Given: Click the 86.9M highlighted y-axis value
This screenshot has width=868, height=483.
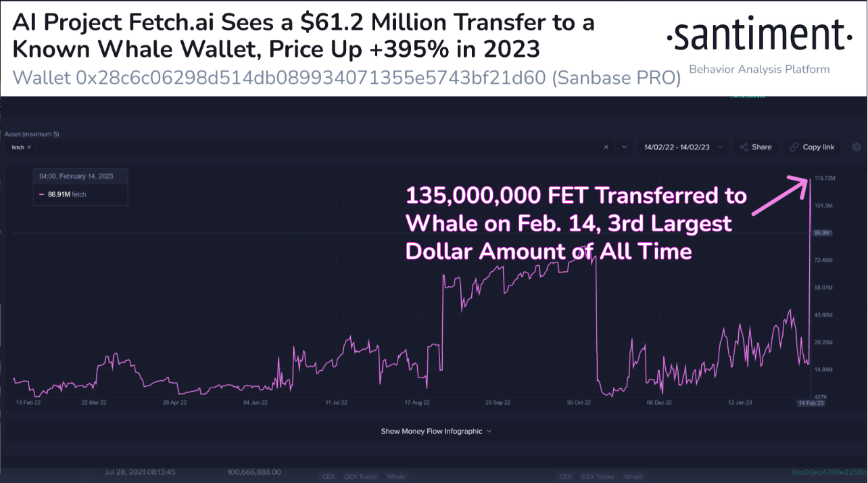Looking at the screenshot, I should pyautogui.click(x=822, y=233).
